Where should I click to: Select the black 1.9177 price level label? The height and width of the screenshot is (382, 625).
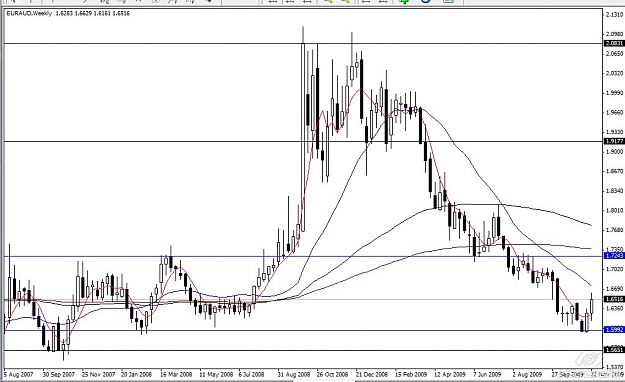pyautogui.click(x=614, y=141)
